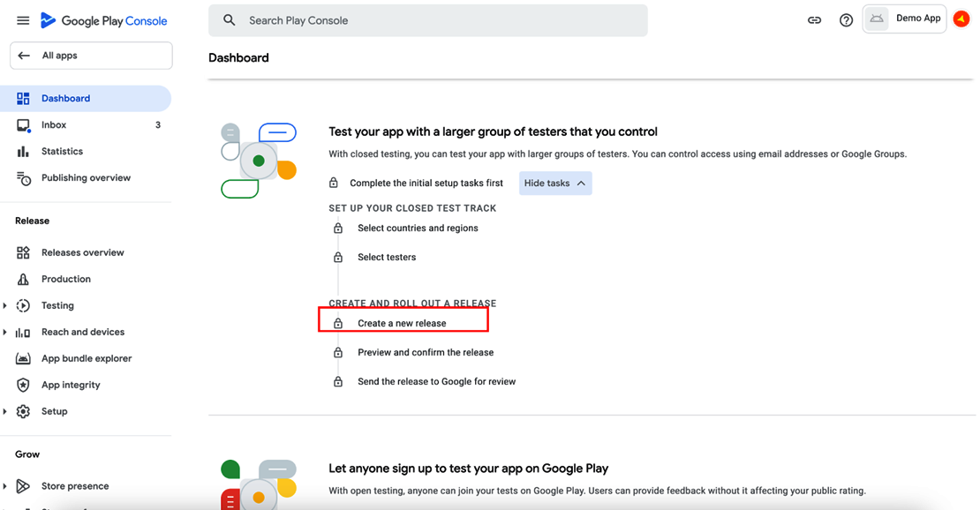Viewport: 980px width, 510px height.
Task: Expand the Testing section arrow
Action: [5, 306]
